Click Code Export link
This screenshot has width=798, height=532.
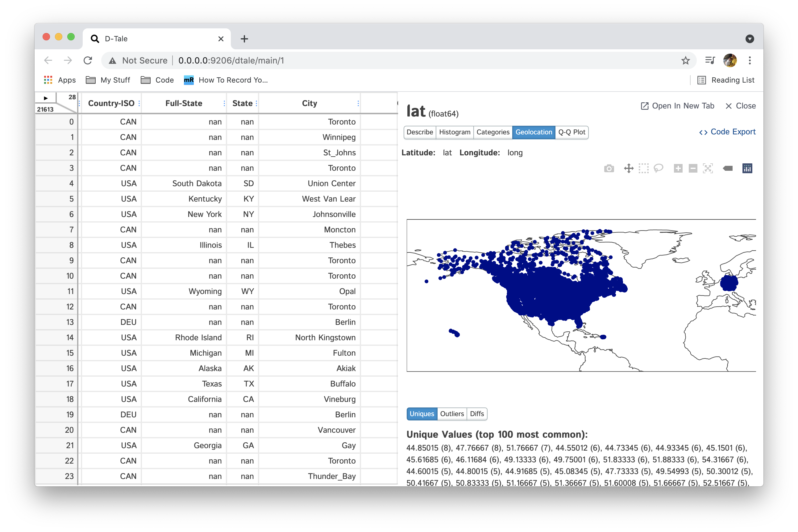point(727,132)
